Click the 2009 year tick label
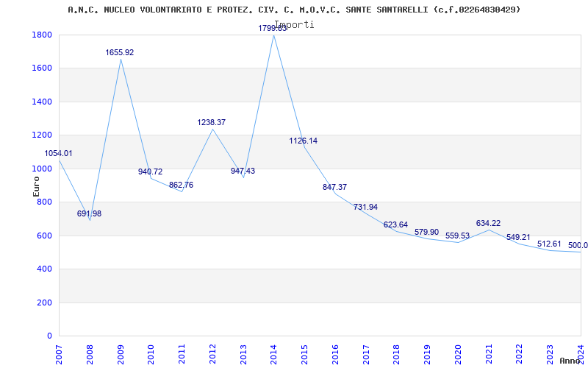The image size is (588, 368). click(121, 355)
